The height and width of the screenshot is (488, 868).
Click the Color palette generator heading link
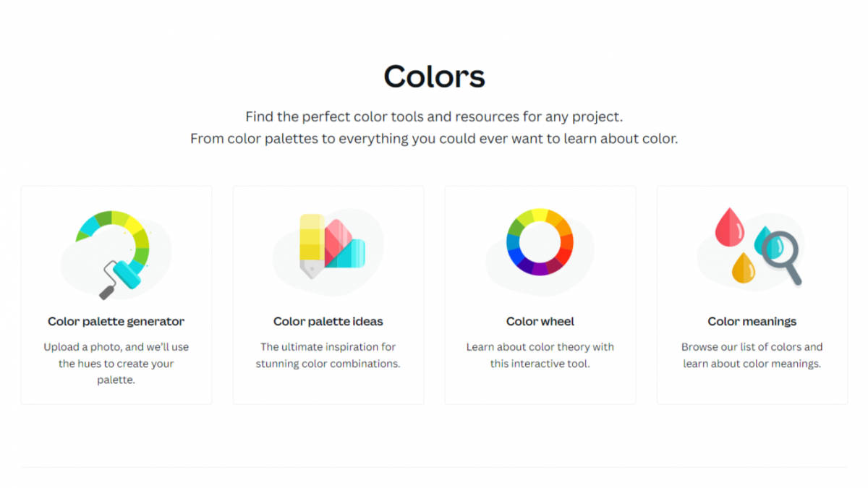coord(116,321)
